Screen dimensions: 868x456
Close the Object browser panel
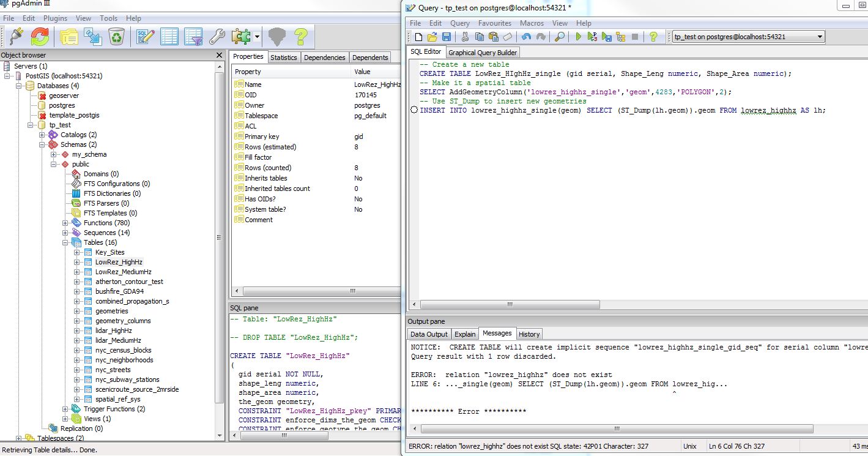[220, 55]
